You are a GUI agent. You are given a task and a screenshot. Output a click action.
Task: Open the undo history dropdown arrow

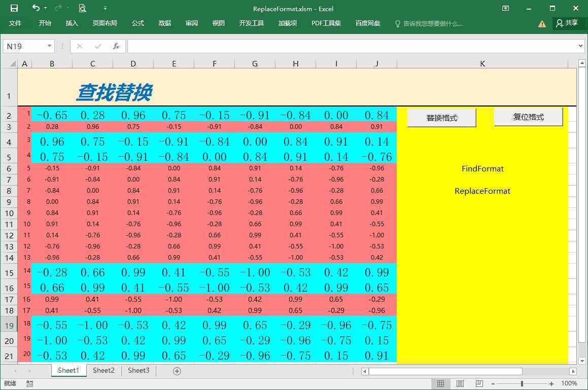45,8
